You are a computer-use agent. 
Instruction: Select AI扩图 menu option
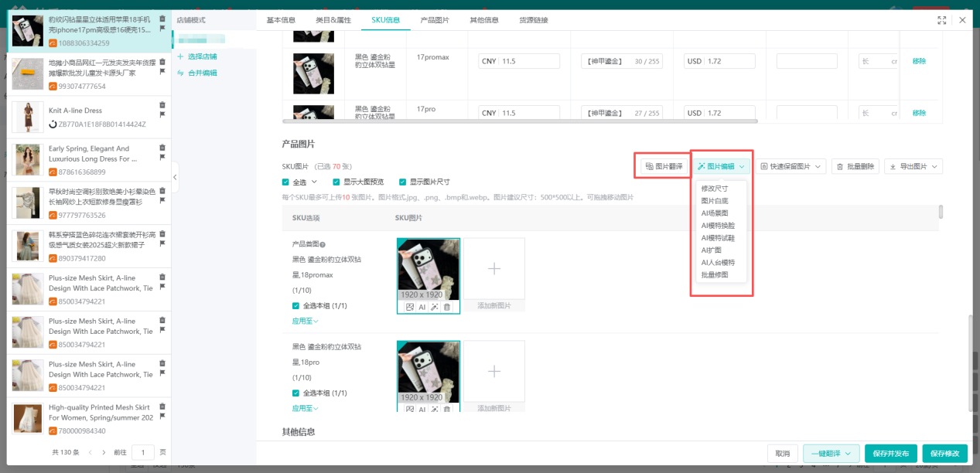pos(712,250)
